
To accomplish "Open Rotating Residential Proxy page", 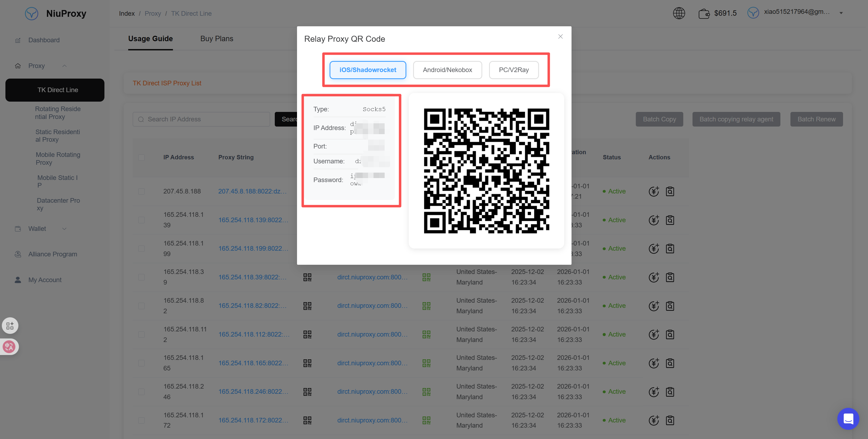I will click(58, 113).
